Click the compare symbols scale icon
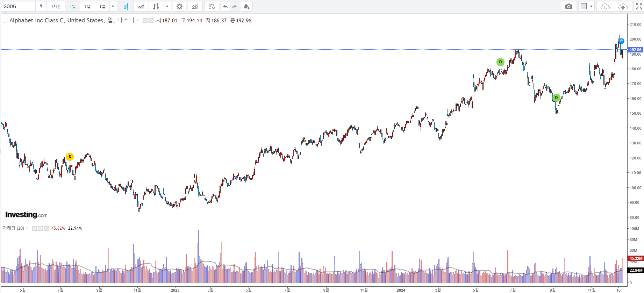This screenshot has height=293, width=644. 212,6
